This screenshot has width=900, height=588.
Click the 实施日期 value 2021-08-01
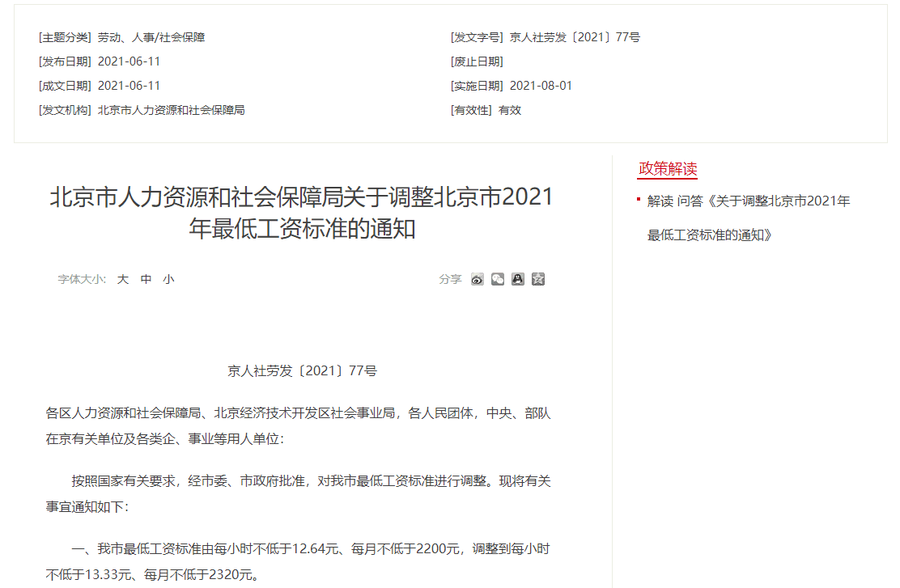(541, 86)
